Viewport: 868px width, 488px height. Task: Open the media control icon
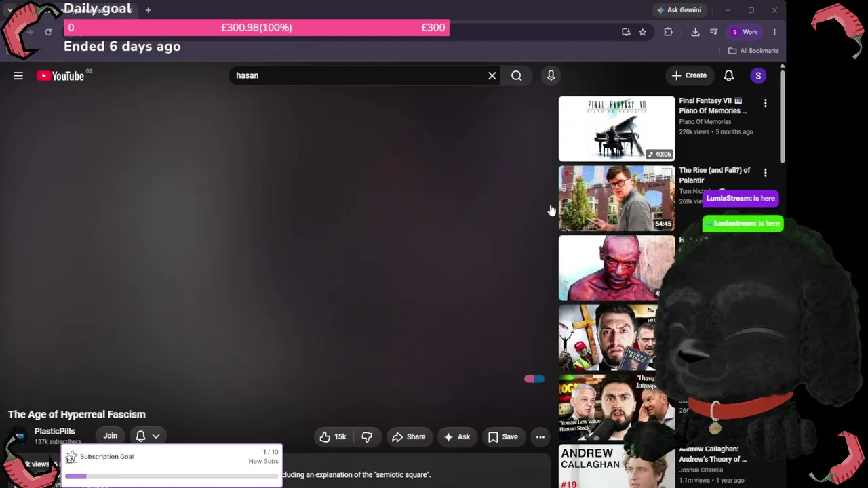click(713, 32)
